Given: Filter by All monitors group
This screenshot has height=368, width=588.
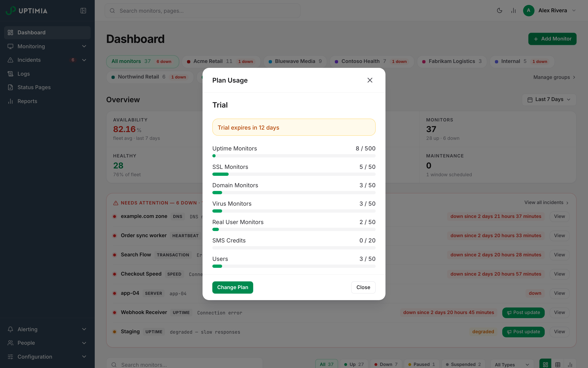Looking at the screenshot, I should point(143,62).
